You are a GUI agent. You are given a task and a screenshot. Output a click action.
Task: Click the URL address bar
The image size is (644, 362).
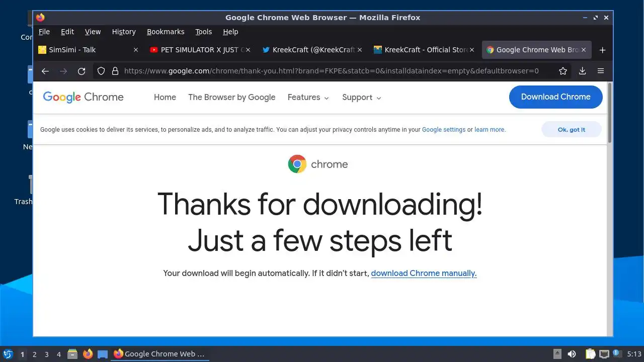331,71
